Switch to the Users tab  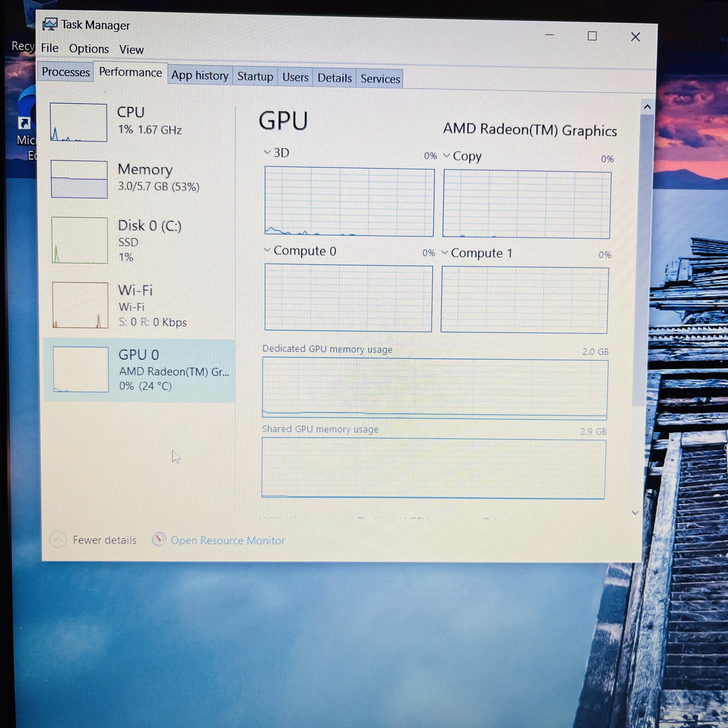click(295, 77)
